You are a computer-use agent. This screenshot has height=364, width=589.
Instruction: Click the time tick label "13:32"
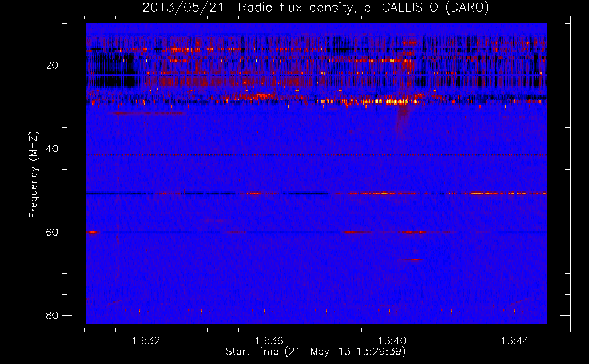[146, 341]
